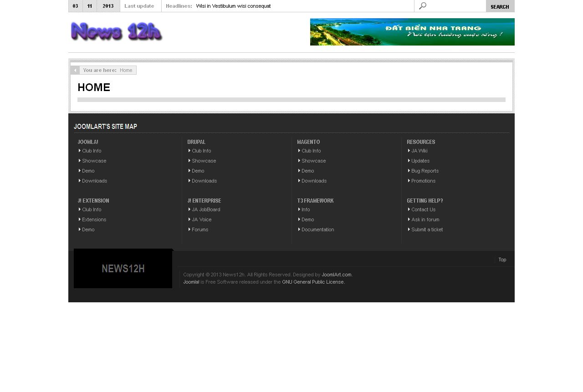Image resolution: width=583 pixels, height=392 pixels.
Task: Open Updates under Resources
Action: [420, 161]
